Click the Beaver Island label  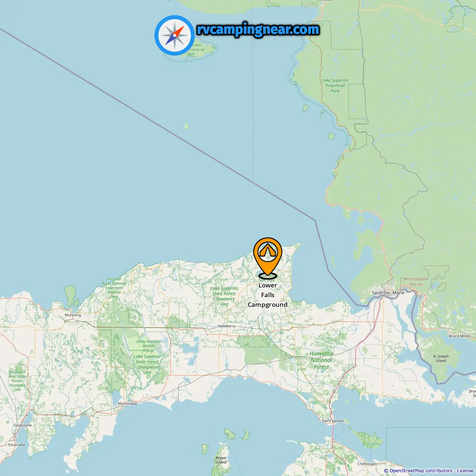(221, 460)
